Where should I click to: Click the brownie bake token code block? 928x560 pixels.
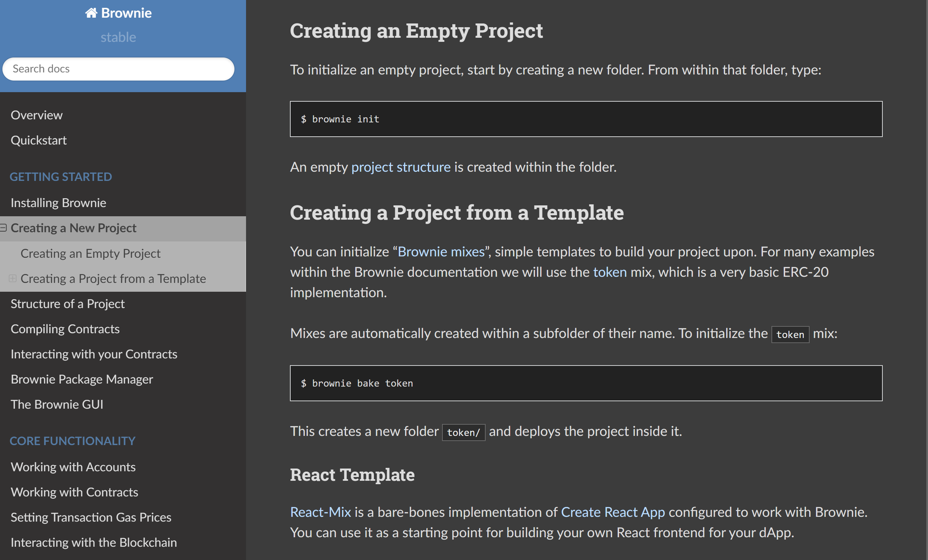click(x=586, y=383)
